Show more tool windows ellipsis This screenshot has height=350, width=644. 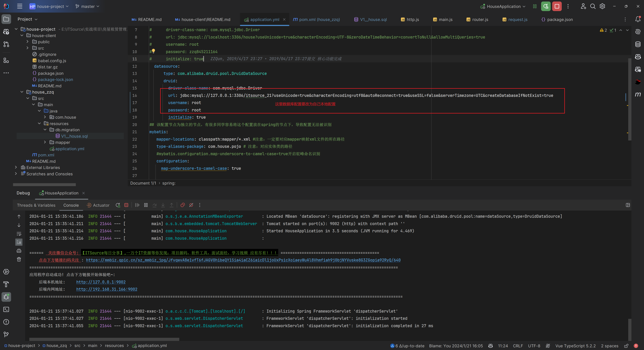tap(6, 73)
